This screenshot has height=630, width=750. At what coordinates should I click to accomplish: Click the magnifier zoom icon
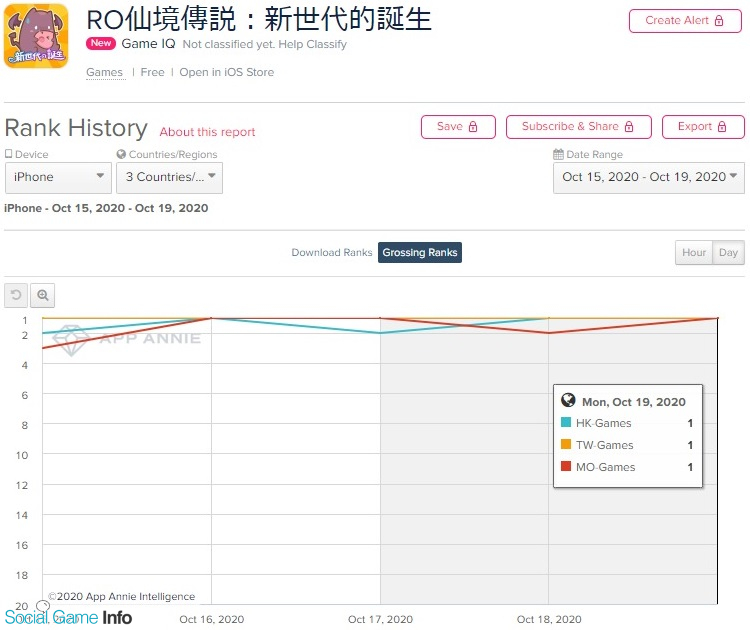pyautogui.click(x=43, y=295)
